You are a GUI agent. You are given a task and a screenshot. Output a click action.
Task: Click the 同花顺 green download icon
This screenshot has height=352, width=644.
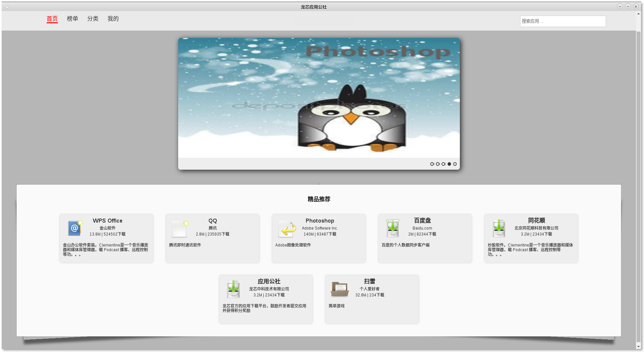point(499,228)
